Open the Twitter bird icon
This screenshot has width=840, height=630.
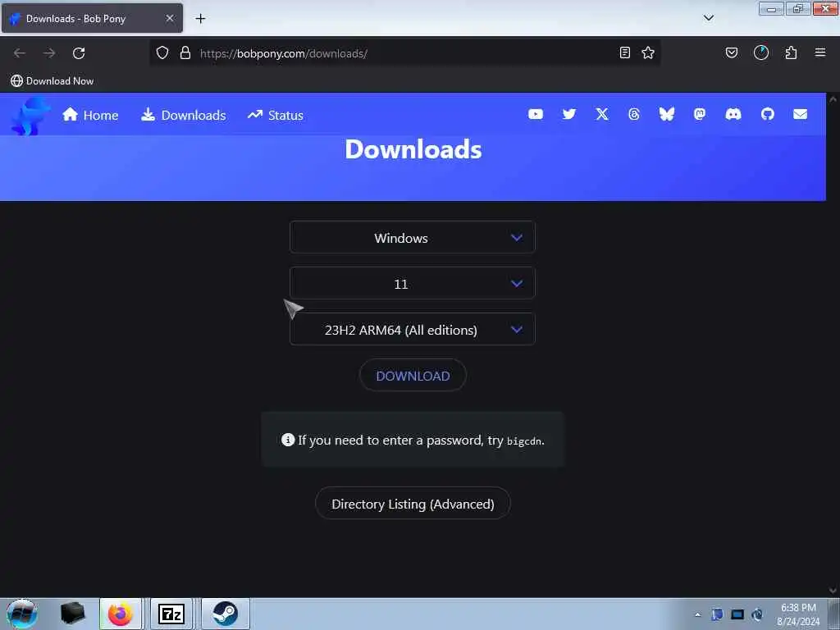click(x=569, y=114)
